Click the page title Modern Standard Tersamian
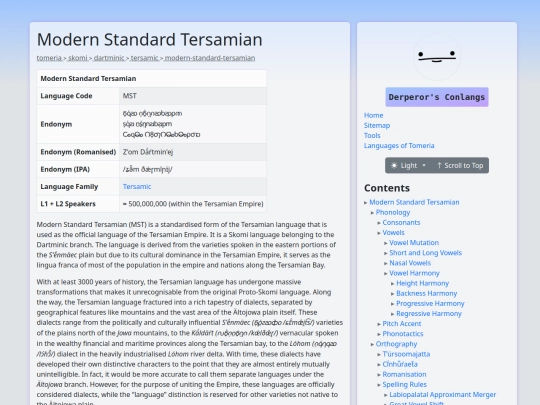 point(149,39)
